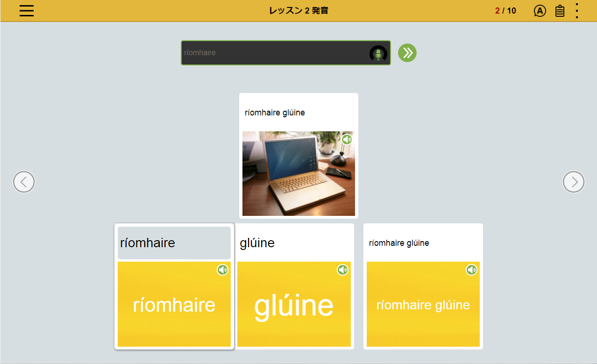Play audio for yellow ríomhaire glúine card
This screenshot has width=597, height=364.
[471, 270]
